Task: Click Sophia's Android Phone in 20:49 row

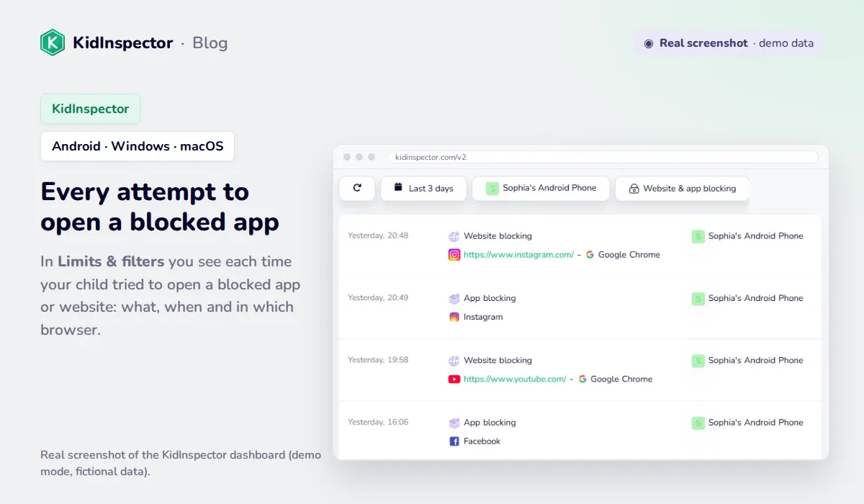Action: pyautogui.click(x=755, y=298)
